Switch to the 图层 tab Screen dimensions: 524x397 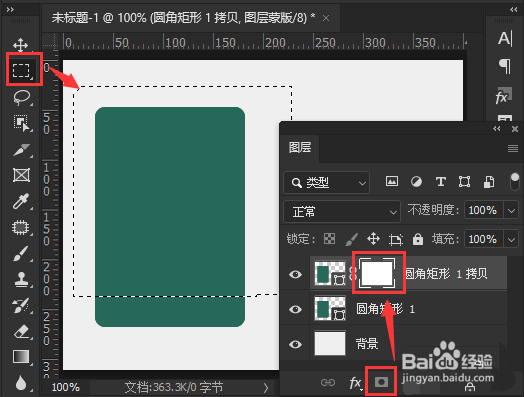point(300,148)
